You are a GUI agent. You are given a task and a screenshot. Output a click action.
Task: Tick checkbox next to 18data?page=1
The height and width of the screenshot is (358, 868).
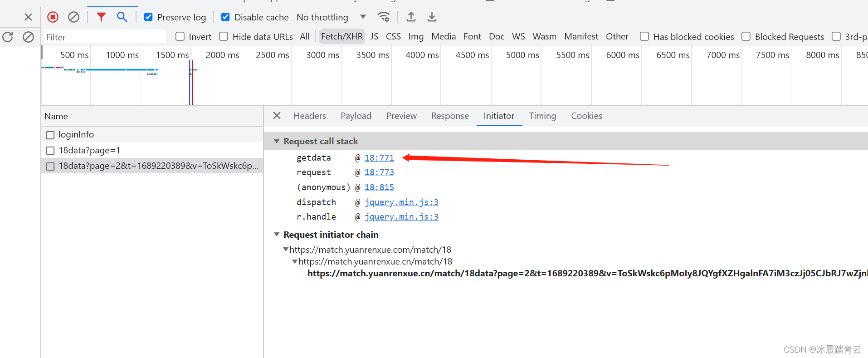tap(50, 151)
